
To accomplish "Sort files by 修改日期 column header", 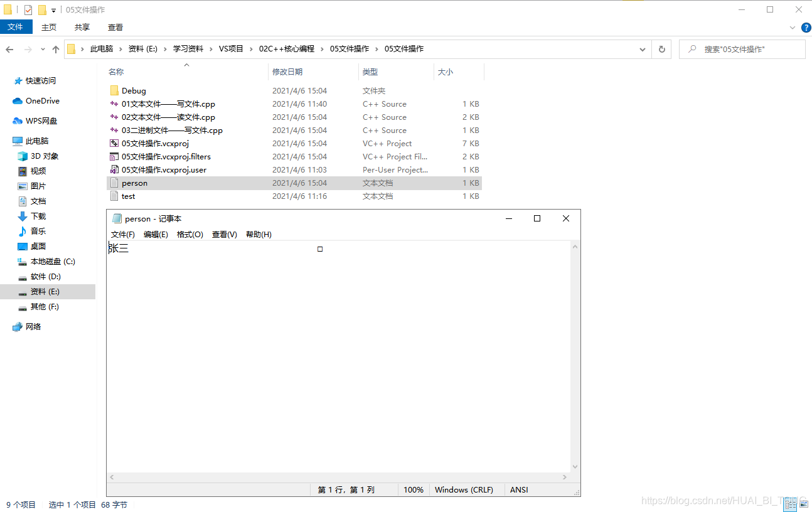I will 313,72.
